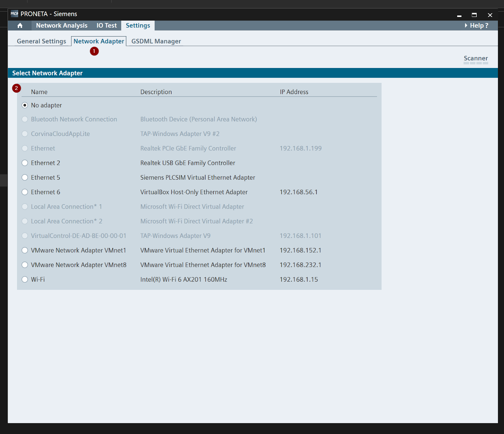This screenshot has height=434, width=504.
Task: Select VMware Network Adapter VMnet8 radio button
Action: [x=25, y=265]
